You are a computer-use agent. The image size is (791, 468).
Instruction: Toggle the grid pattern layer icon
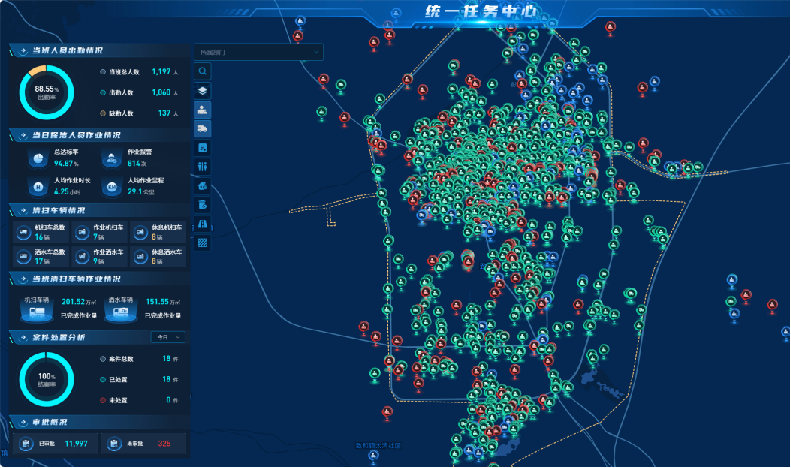pos(203,243)
